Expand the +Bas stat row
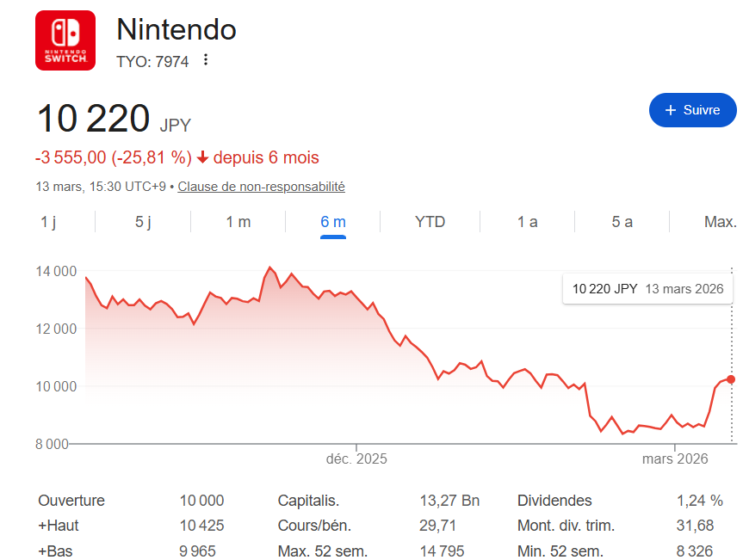Viewport: 743px width, 560px height. coord(56,551)
